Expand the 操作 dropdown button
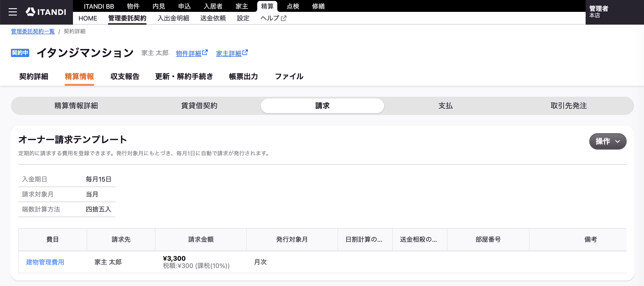 click(x=608, y=141)
